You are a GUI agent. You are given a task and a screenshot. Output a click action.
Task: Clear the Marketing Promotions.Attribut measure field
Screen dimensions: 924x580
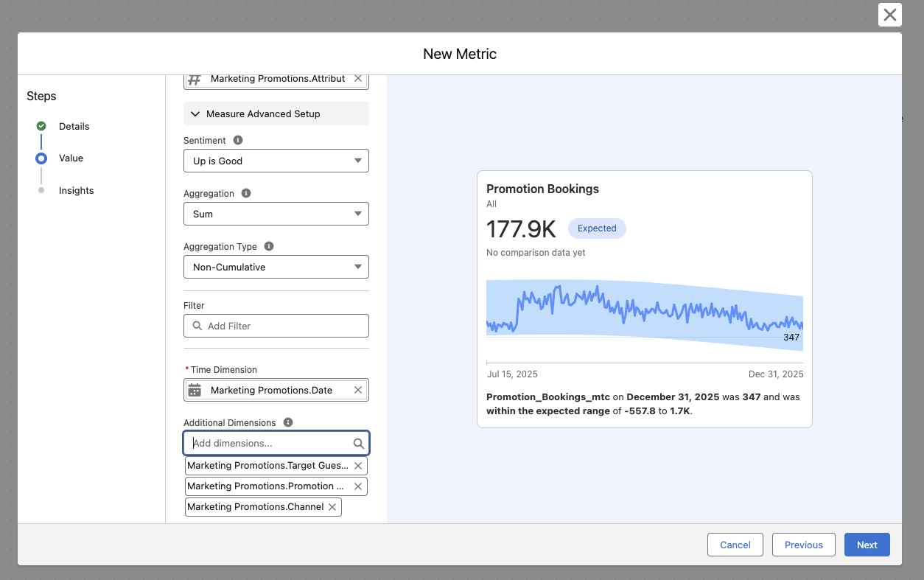point(358,78)
